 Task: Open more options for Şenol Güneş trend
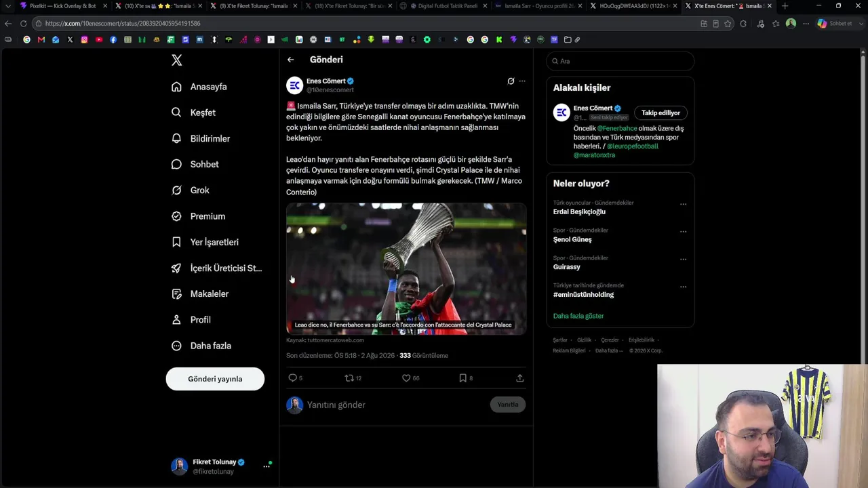pos(683,232)
